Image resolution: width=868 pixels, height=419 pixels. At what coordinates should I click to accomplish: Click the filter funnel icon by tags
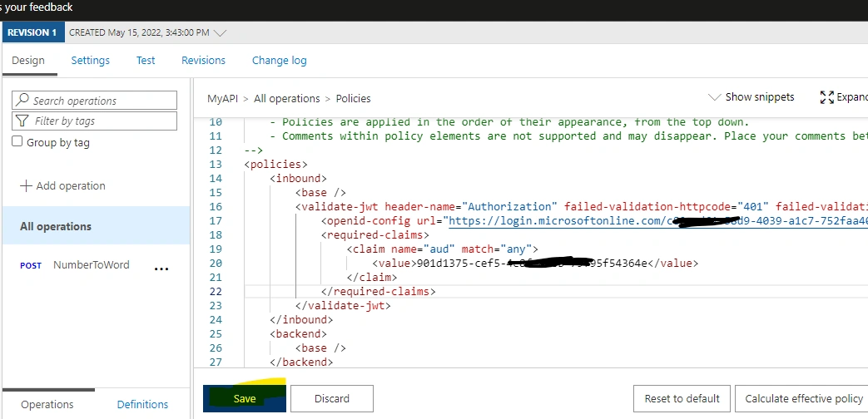(22, 121)
